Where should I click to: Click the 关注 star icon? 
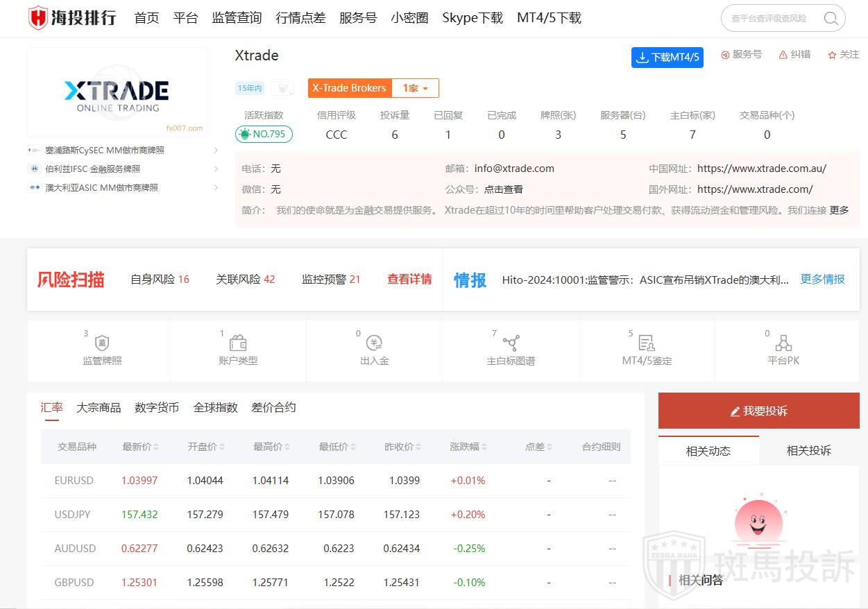pos(832,55)
